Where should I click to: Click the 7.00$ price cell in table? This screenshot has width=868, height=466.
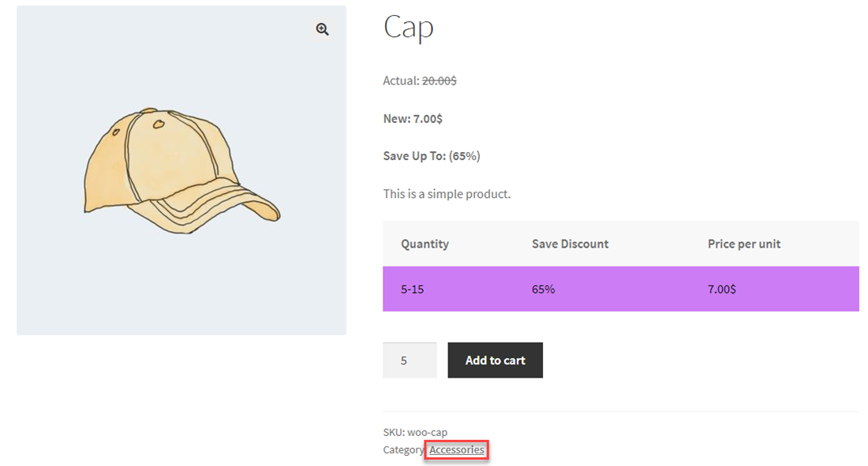(x=721, y=289)
